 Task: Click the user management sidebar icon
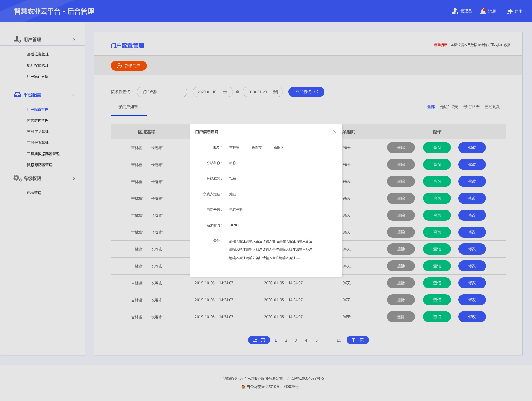coord(17,39)
